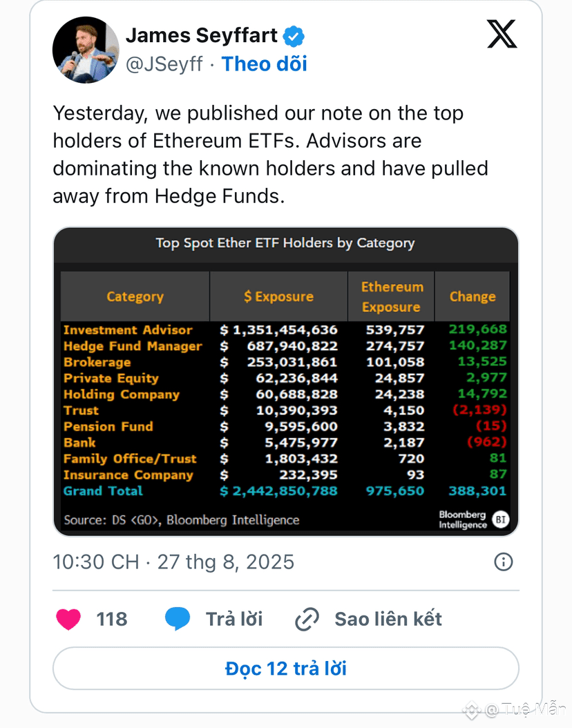The width and height of the screenshot is (572, 728).
Task: Click the Đọc 12 trả lời button
Action: [x=286, y=668]
